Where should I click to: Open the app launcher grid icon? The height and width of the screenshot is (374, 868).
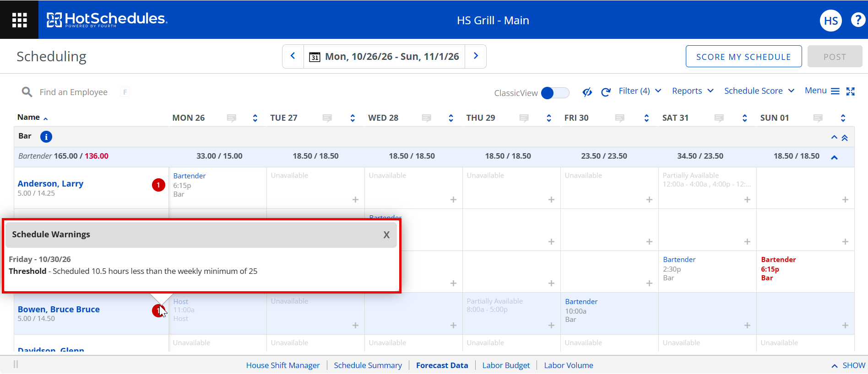pyautogui.click(x=19, y=20)
